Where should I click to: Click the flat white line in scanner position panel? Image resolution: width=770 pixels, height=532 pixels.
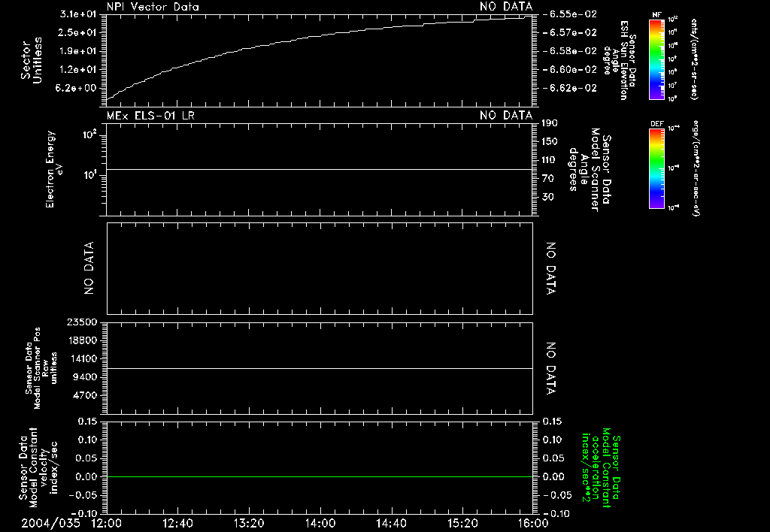point(320,368)
